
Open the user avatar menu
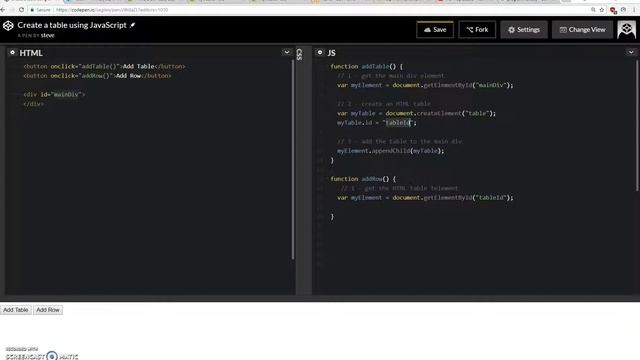(627, 29)
